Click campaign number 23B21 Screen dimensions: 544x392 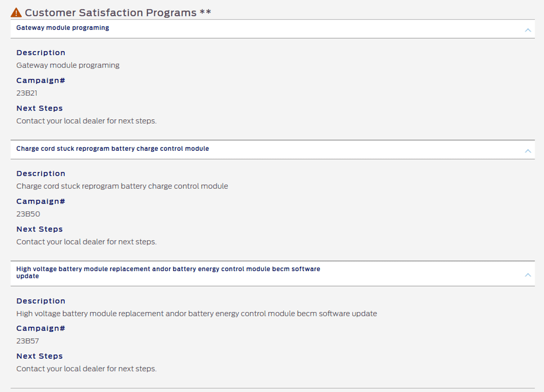tap(27, 93)
